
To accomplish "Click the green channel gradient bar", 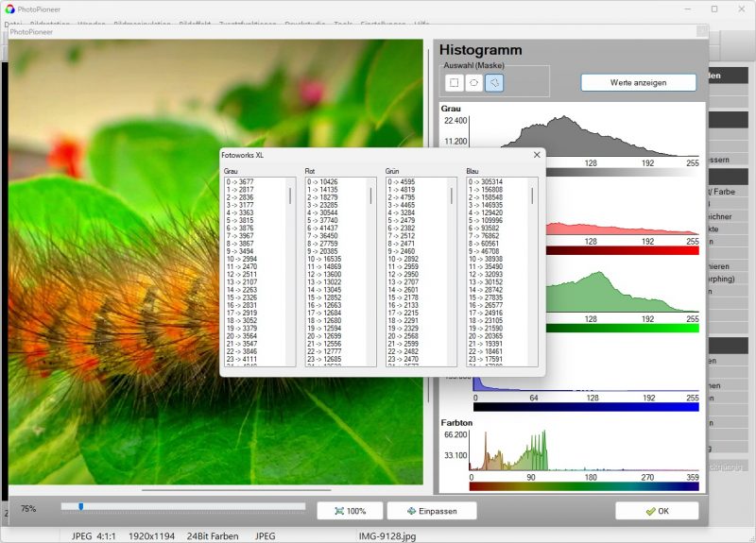I will coord(623,328).
